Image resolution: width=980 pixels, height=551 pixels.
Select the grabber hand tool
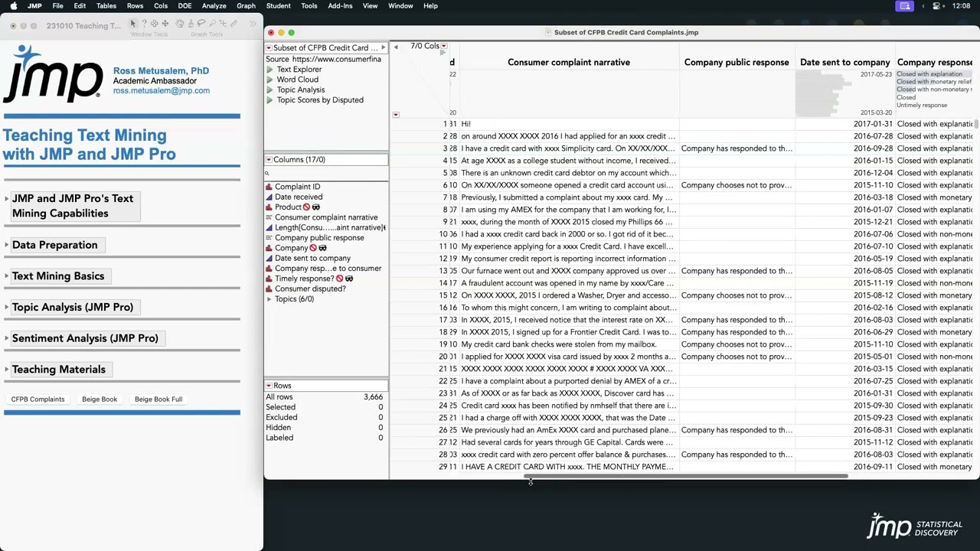pyautogui.click(x=180, y=24)
